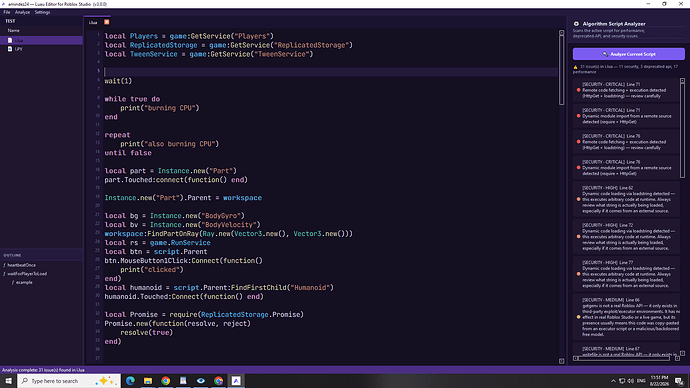690x388 pixels.
Task: Click the TEST folder title
Action: pyautogui.click(x=10, y=21)
